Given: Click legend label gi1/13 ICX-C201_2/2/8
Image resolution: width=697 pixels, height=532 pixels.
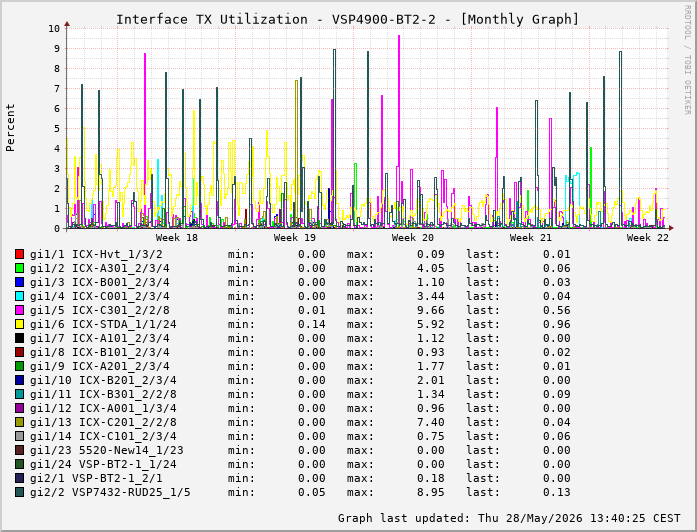Looking at the screenshot, I should click(x=103, y=422).
